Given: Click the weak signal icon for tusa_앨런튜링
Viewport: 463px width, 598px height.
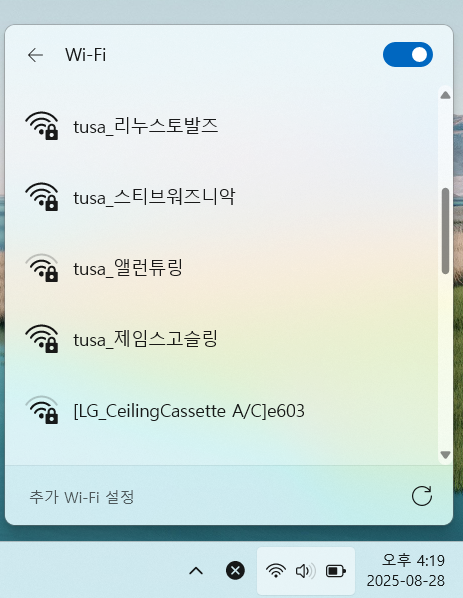Looking at the screenshot, I should pos(42,268).
